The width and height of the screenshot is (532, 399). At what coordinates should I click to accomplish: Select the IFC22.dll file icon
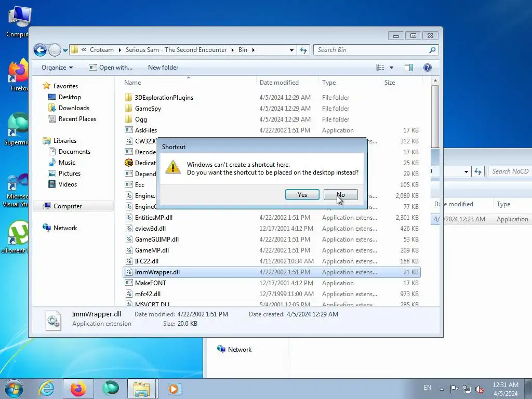(x=129, y=261)
